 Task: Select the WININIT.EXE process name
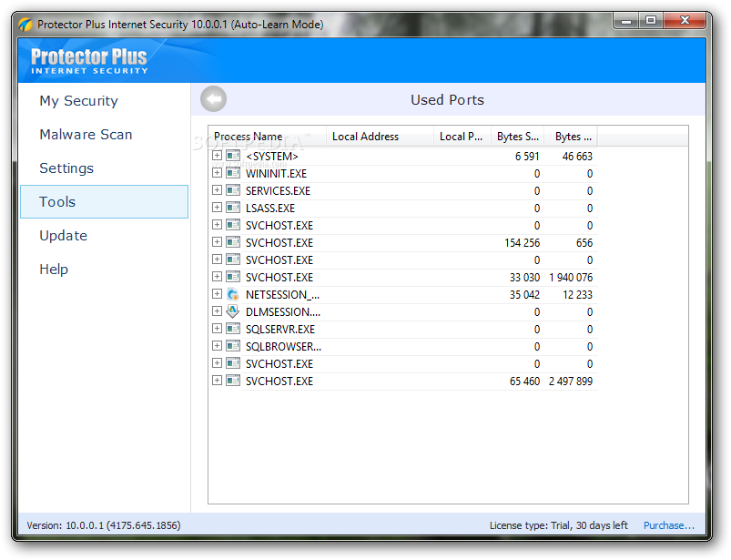pyautogui.click(x=276, y=173)
